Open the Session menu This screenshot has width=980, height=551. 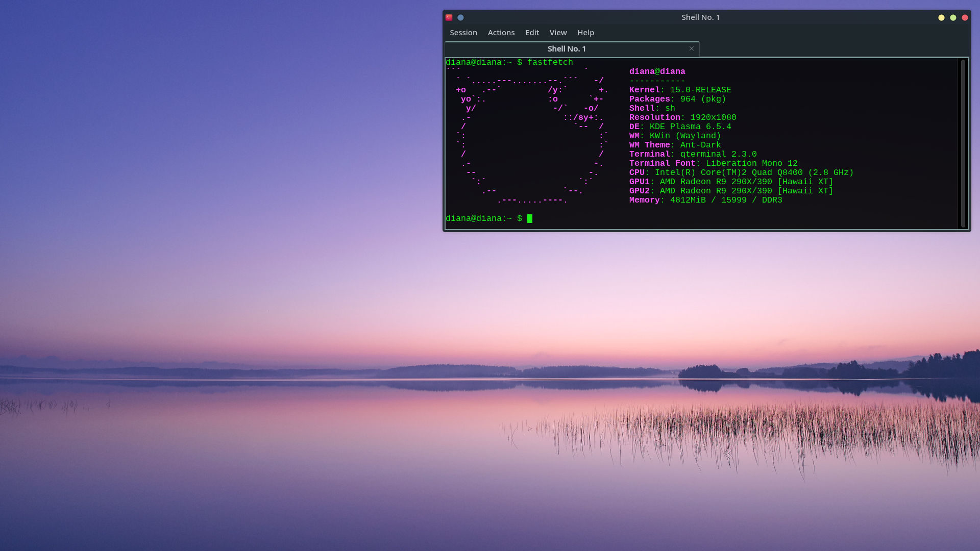pyautogui.click(x=463, y=33)
